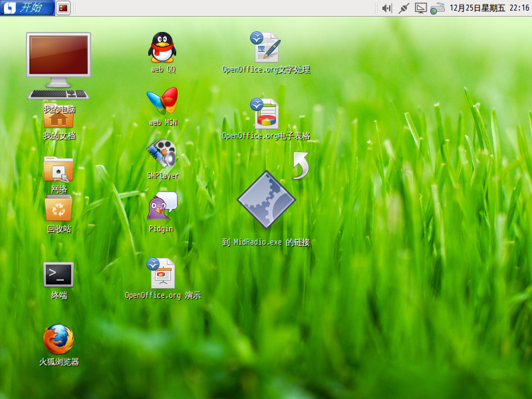532x399 pixels.
Task: Open OpenOffice.org电子表格 spreadsheet icon
Action: [x=265, y=114]
